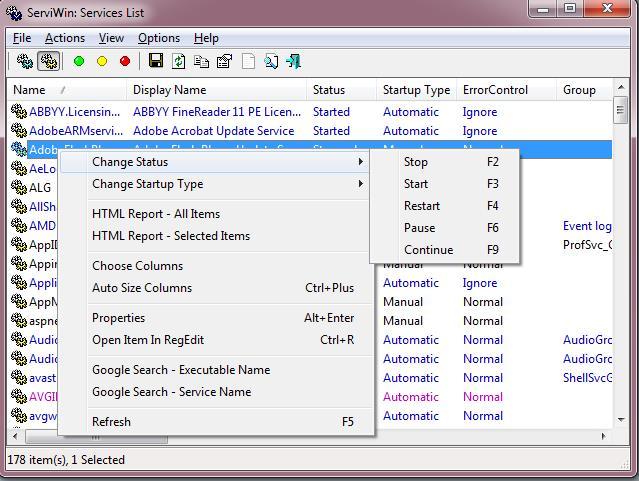639x481 pixels.
Task: Click the properties toolbar icon
Action: 225,62
